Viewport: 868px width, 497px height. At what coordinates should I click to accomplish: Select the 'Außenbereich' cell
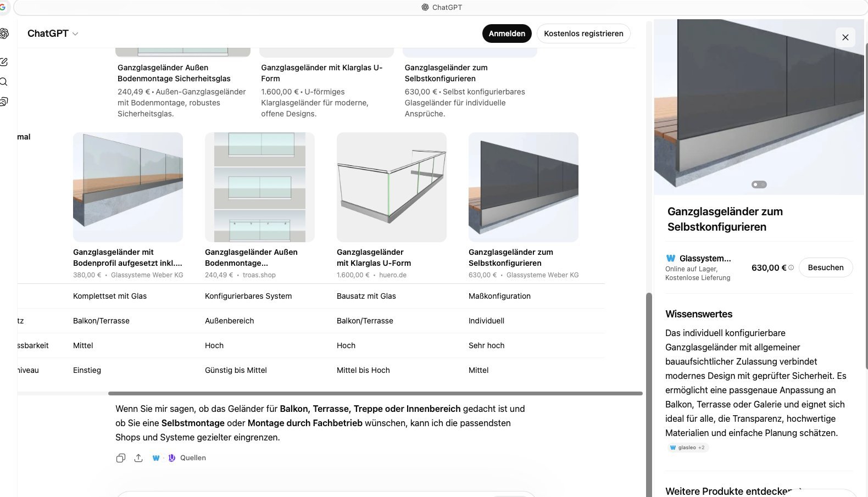pyautogui.click(x=230, y=321)
